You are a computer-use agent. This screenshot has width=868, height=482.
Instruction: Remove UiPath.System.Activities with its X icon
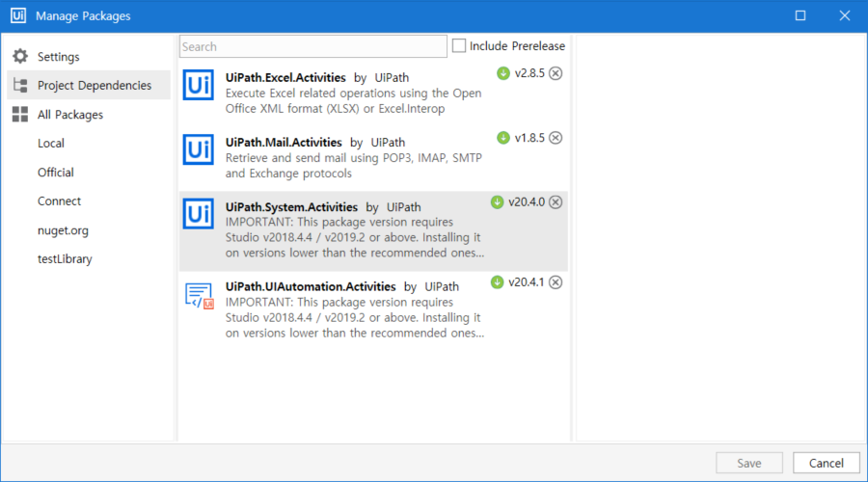tap(556, 202)
